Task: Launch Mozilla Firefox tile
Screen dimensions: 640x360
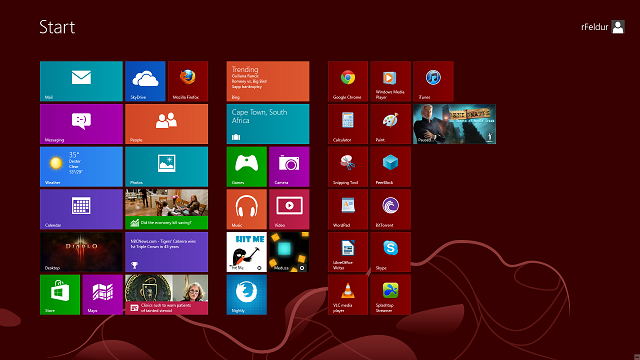Action: pos(188,81)
